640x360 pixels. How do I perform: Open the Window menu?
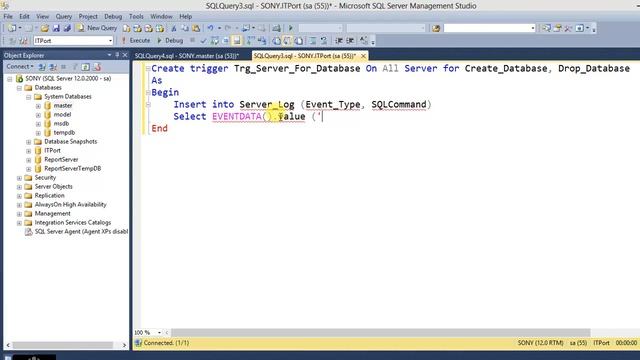161,17
